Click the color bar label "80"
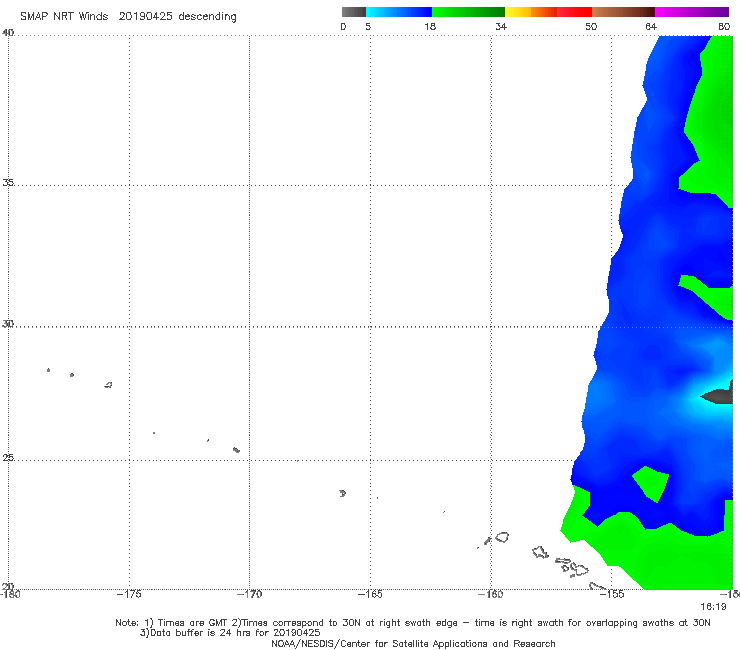 (724, 26)
